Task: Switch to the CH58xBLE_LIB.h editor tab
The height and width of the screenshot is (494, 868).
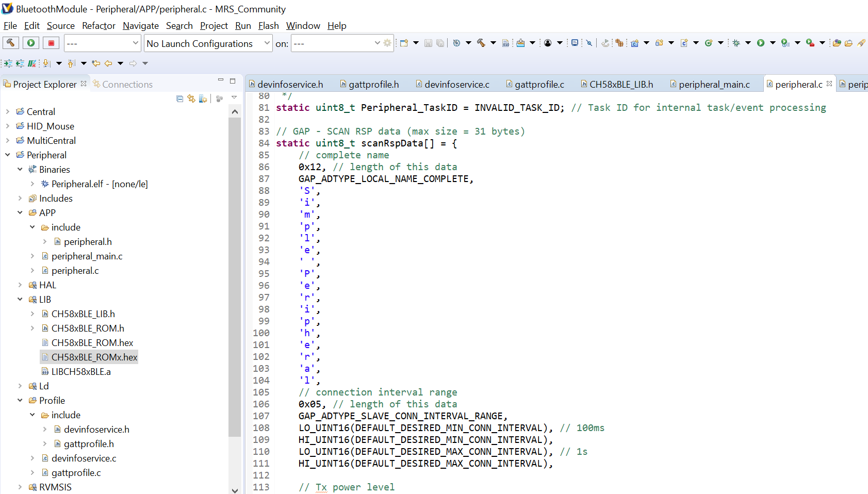Action: coord(617,84)
